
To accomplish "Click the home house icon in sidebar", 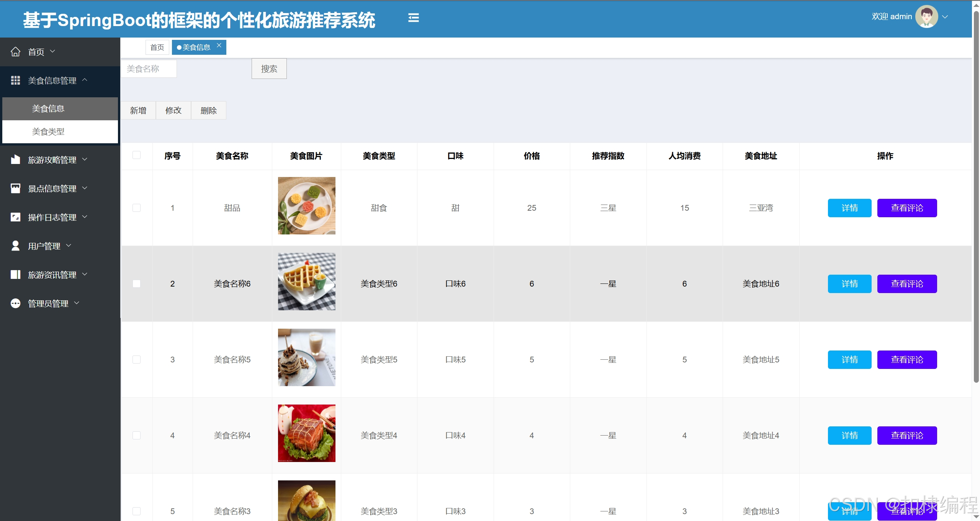I will (x=15, y=52).
